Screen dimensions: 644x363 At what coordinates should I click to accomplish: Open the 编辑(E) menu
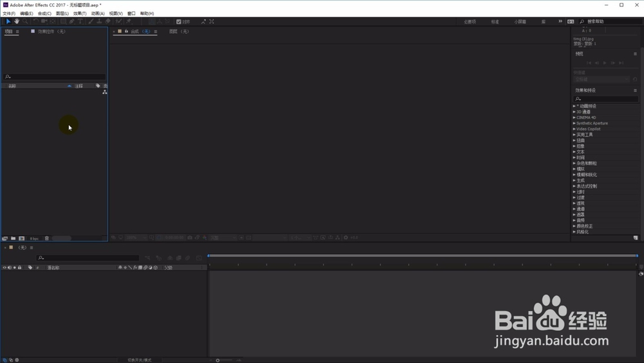coord(26,14)
